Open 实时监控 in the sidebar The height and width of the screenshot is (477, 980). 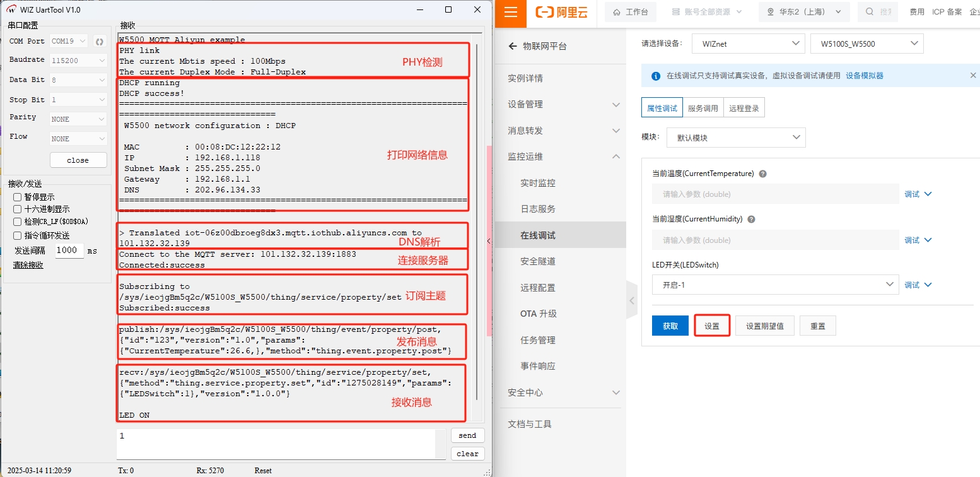(x=538, y=183)
